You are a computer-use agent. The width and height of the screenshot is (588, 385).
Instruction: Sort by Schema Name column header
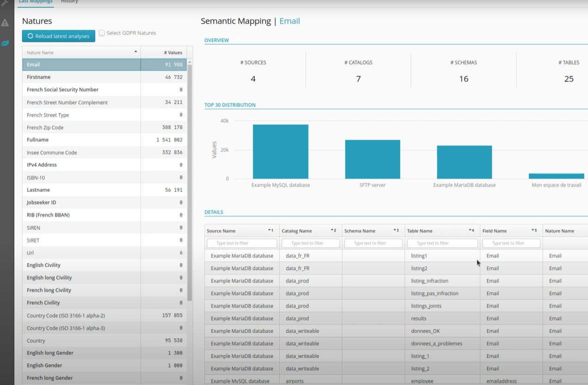360,231
